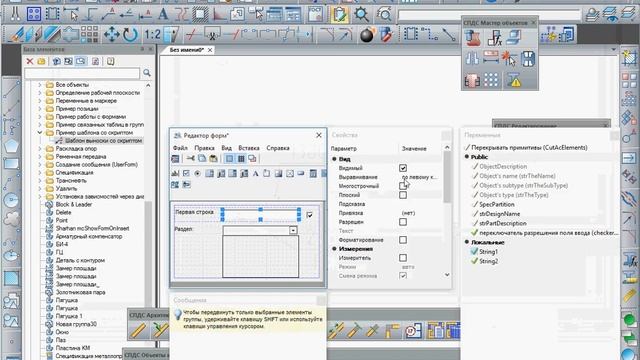Click the База элементов tree scroll-up arrow

tap(148, 85)
